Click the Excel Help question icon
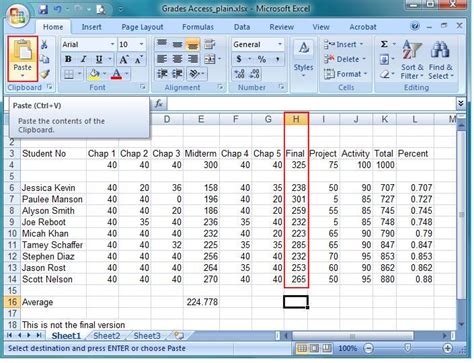 point(415,26)
